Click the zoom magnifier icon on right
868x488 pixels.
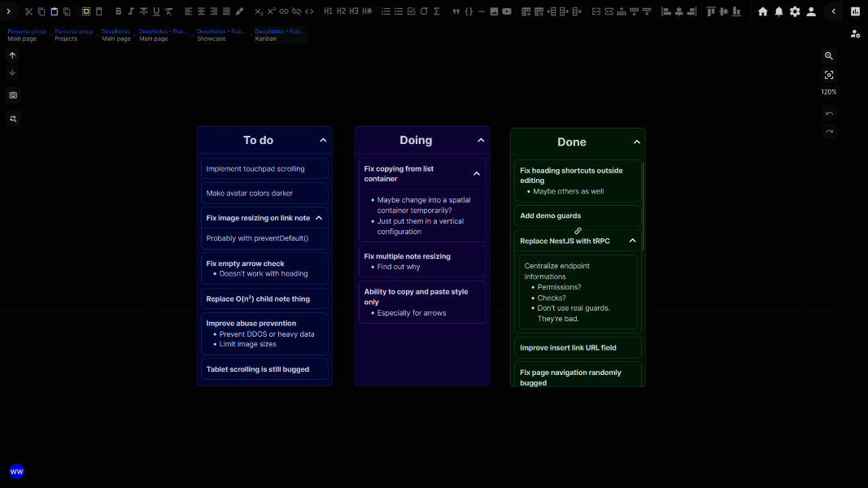pyautogui.click(x=829, y=56)
